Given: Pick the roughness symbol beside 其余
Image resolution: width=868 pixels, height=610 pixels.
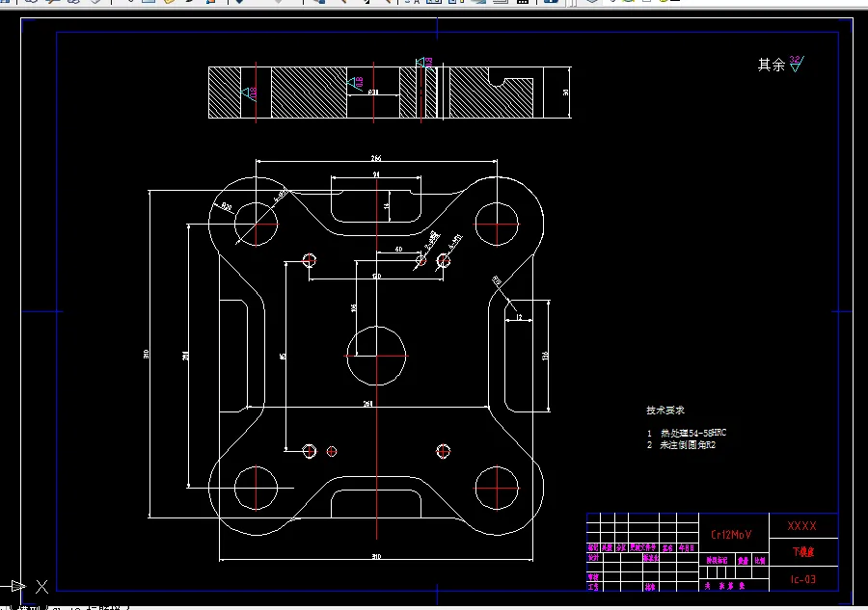Looking at the screenshot, I should tap(797, 64).
